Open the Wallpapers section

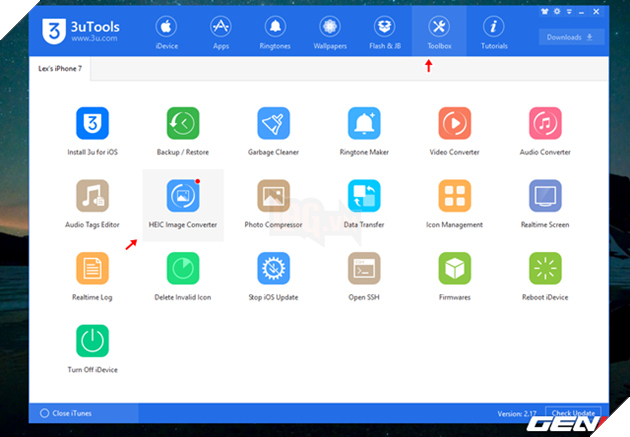tap(330, 32)
